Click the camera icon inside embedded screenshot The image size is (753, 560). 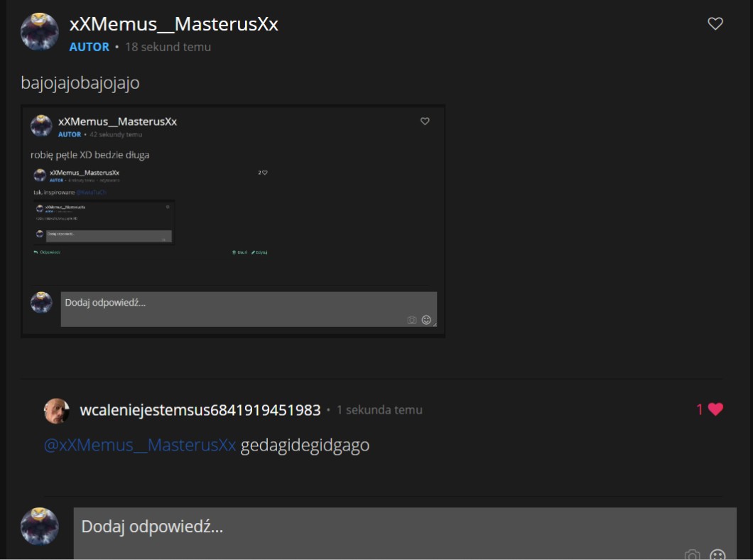[x=412, y=321]
